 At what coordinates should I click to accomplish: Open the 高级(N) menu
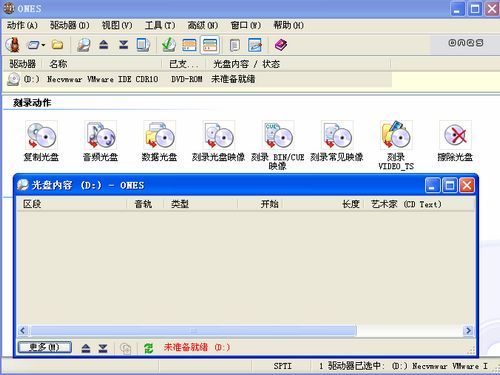[203, 25]
